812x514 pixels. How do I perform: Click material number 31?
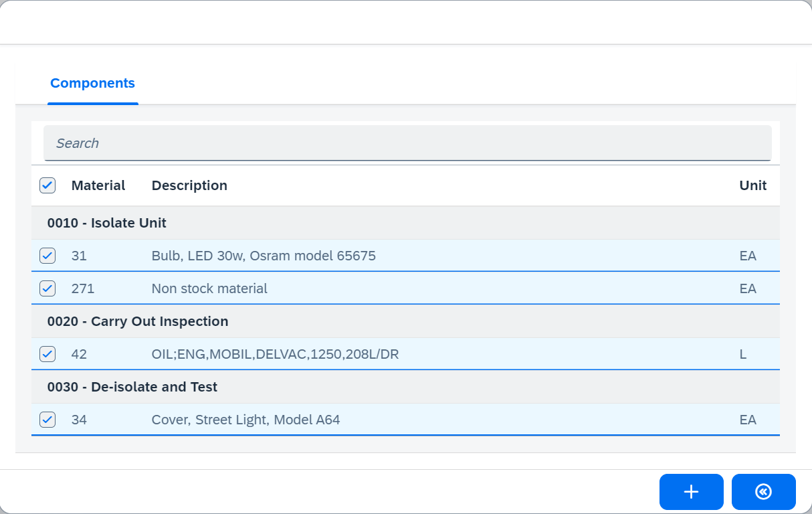[79, 256]
